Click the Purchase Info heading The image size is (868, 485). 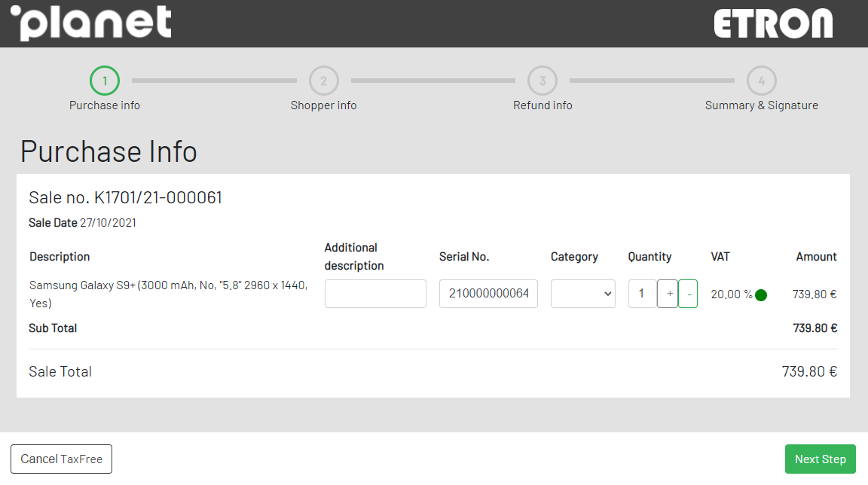108,151
